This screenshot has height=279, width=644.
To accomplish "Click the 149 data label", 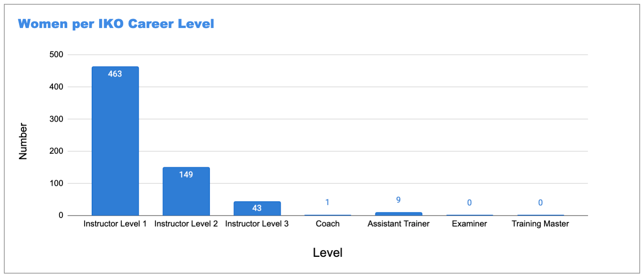I will [186, 174].
